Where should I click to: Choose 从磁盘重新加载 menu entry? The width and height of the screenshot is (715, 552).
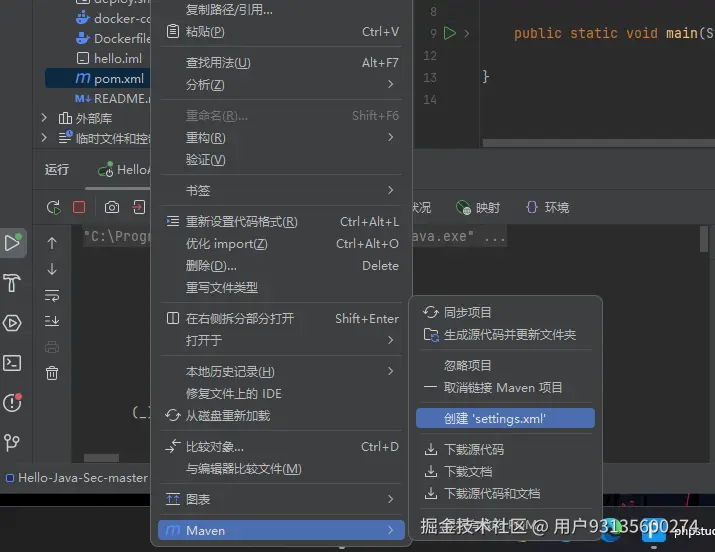281,415
